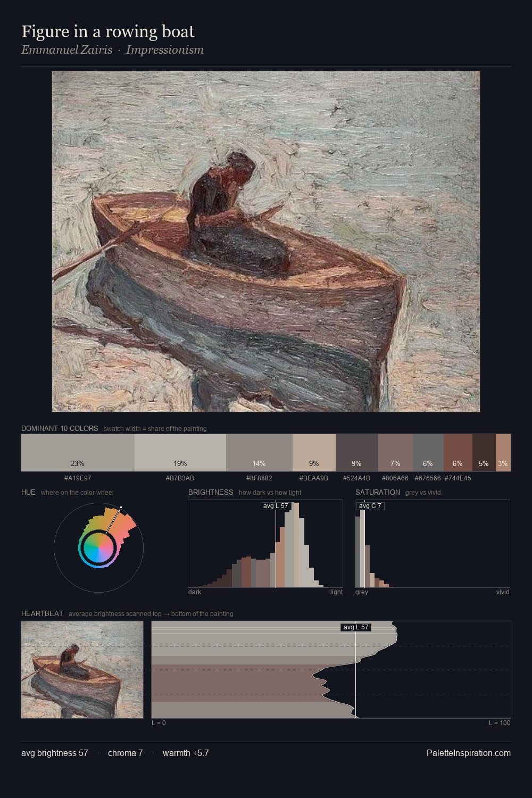Click 'swatch width = share of the painting' note

tap(155, 428)
